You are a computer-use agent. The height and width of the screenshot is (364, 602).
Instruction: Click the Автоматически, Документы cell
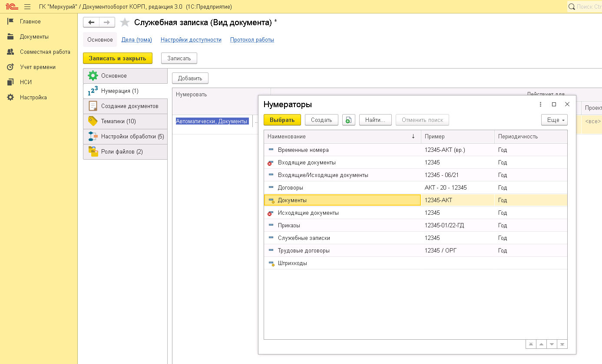[x=212, y=121]
